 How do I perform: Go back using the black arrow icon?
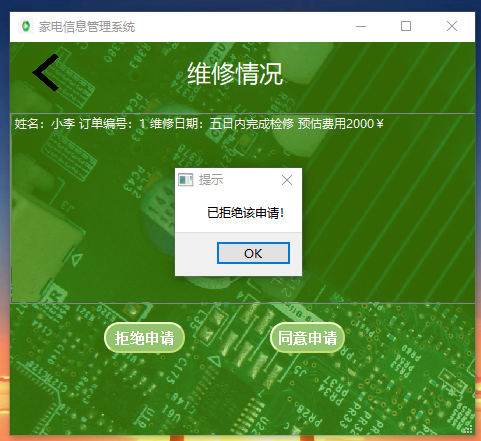(x=46, y=72)
